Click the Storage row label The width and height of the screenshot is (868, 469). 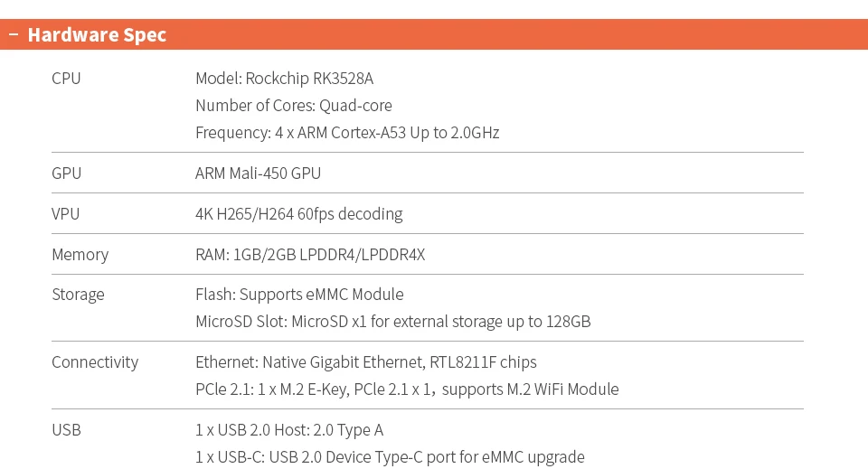tap(78, 295)
